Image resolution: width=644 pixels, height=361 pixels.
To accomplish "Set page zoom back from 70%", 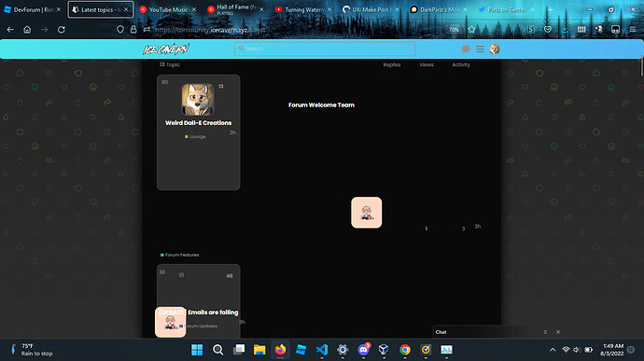I will [x=454, y=30].
